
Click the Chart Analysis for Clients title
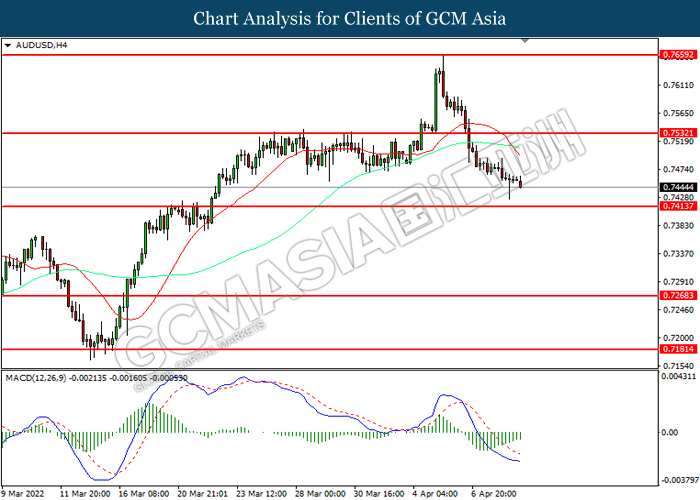(350, 18)
